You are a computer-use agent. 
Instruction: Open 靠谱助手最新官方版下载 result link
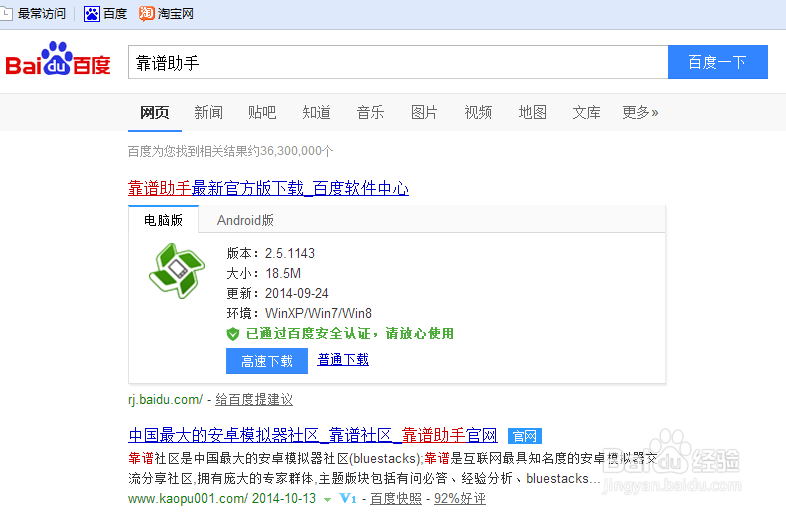click(268, 189)
